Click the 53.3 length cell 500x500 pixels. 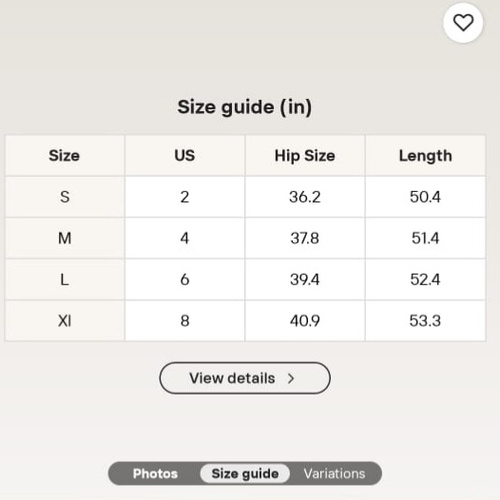(x=425, y=321)
